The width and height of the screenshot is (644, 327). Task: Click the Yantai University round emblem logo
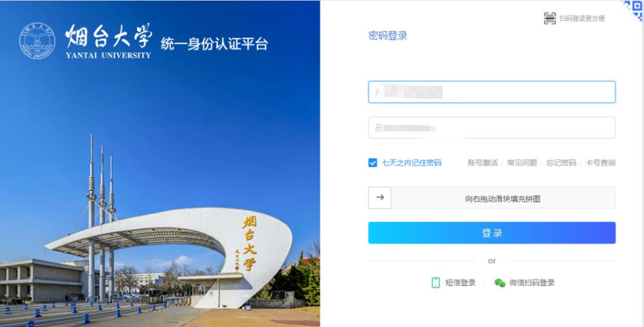[x=38, y=41]
